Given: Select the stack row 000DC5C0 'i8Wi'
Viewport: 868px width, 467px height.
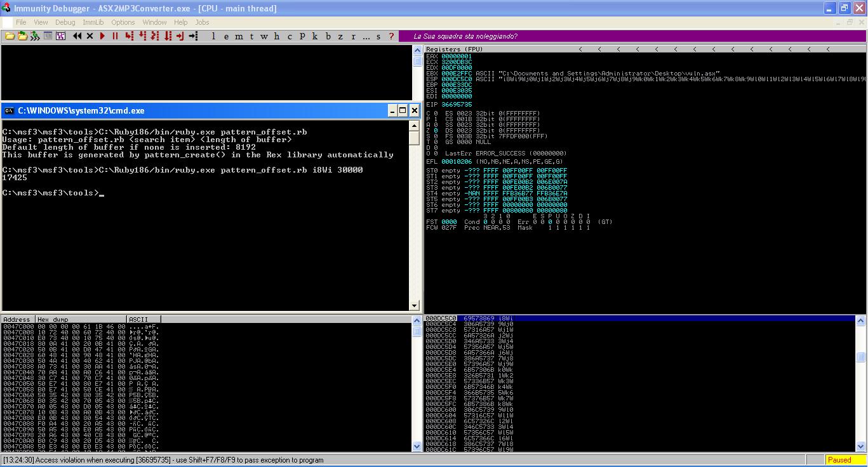Looking at the screenshot, I should [x=639, y=318].
